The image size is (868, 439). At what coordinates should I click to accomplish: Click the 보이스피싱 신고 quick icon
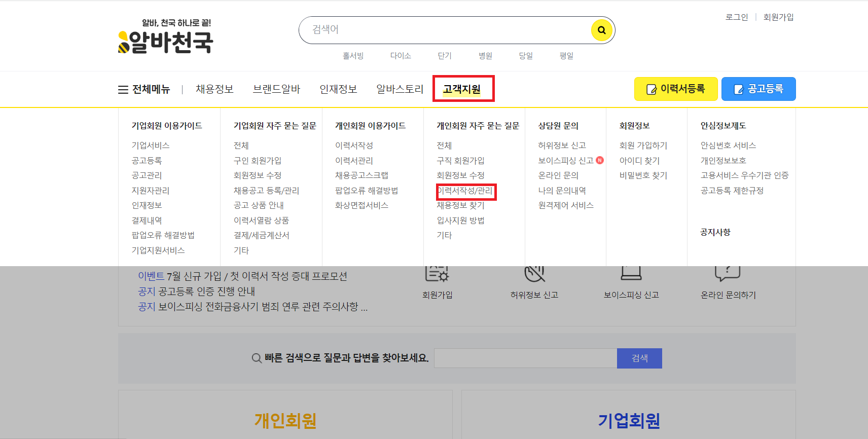point(631,282)
